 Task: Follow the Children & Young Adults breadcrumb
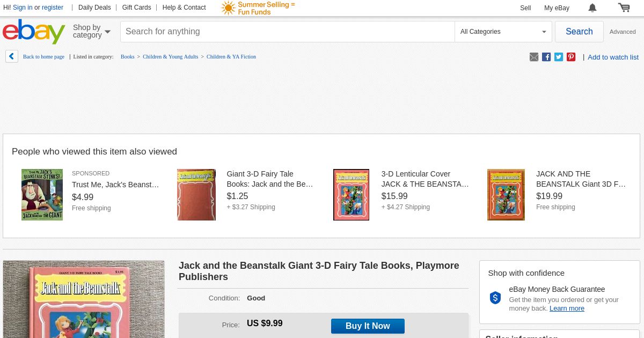(170, 57)
